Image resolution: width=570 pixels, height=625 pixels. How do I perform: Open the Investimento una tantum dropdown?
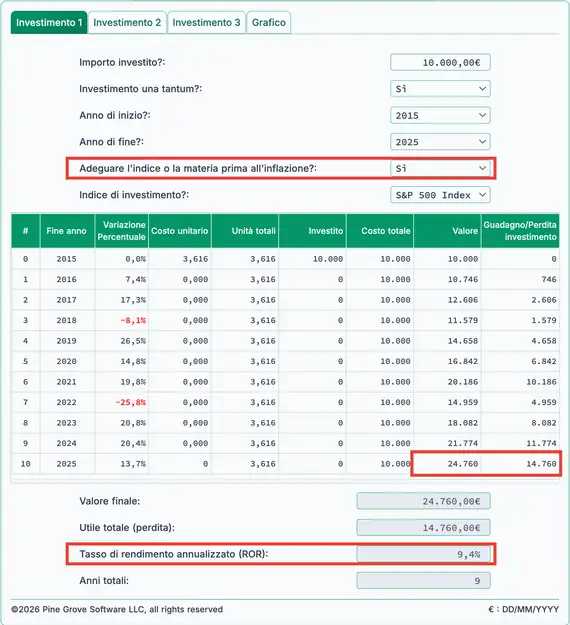(440, 89)
